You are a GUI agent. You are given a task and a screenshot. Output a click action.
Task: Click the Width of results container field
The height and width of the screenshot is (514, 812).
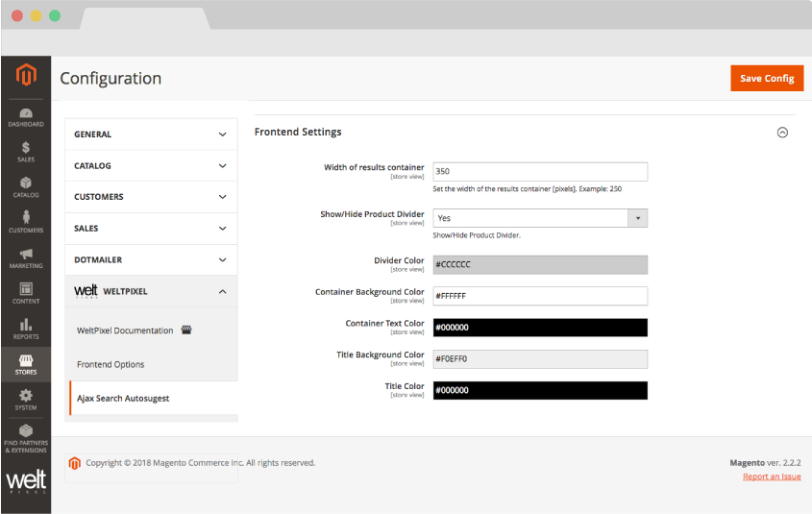pos(540,171)
